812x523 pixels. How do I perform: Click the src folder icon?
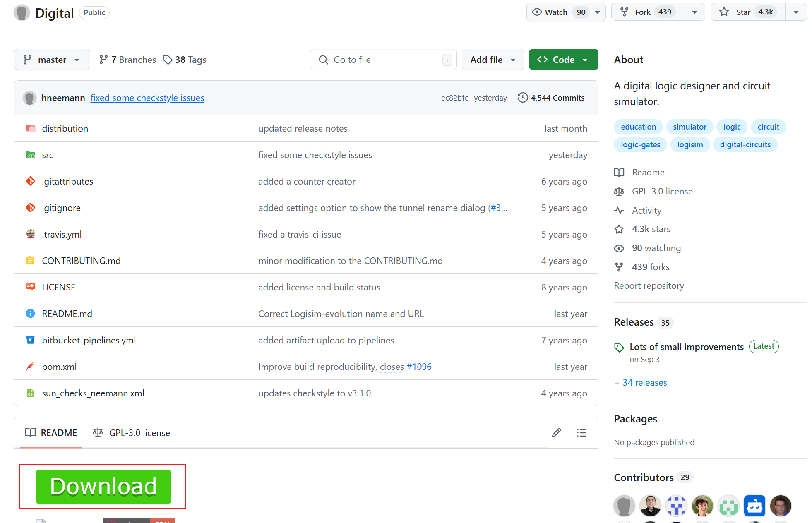[x=30, y=155]
